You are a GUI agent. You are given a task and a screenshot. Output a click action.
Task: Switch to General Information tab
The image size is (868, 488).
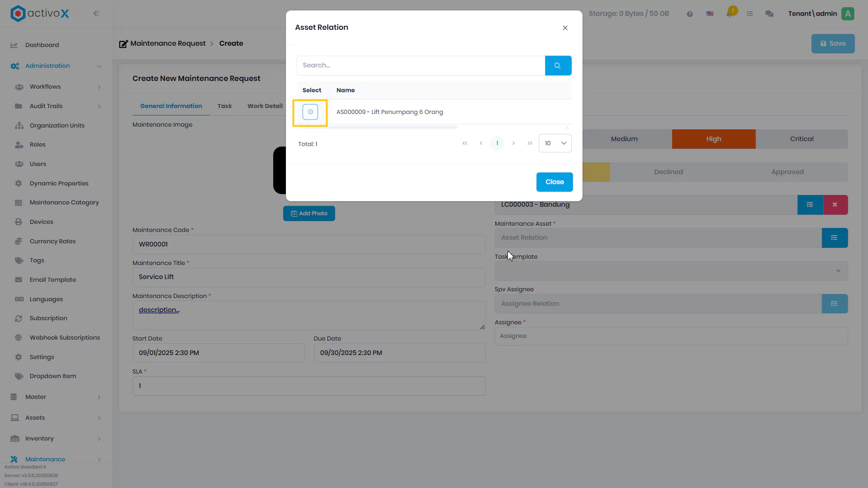(171, 106)
